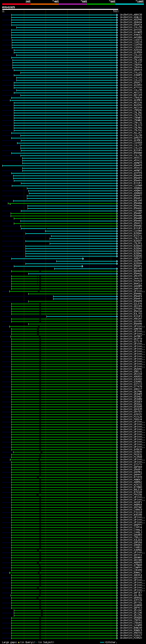Select entry UniRef100_B9W417
Image resolution: width=146 pixels, height=644 pixels.
pyautogui.click(x=131, y=572)
